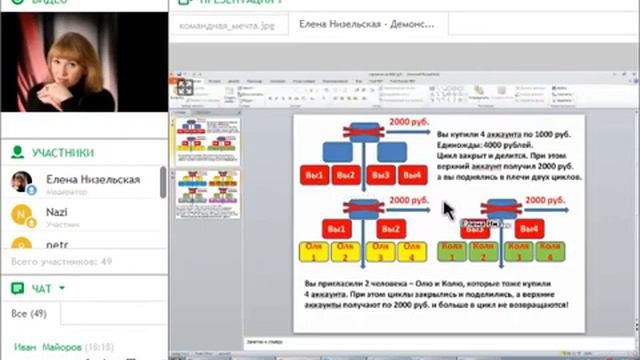This screenshot has height=360, width=640.
Task: Click the line starting Вы пригласили 2 человека
Action: point(427,284)
